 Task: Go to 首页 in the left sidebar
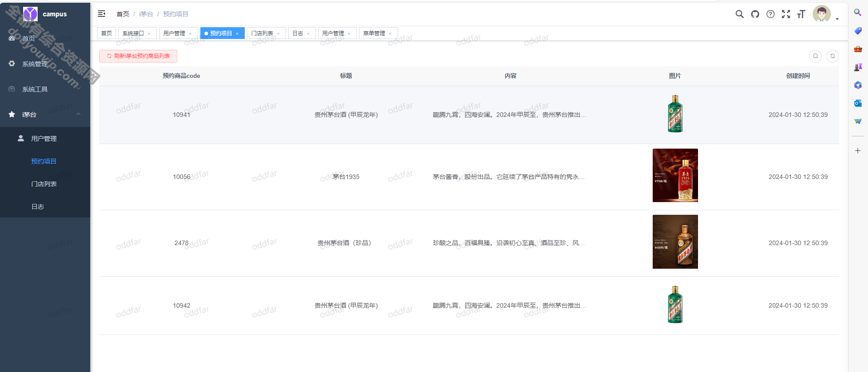(x=45, y=39)
